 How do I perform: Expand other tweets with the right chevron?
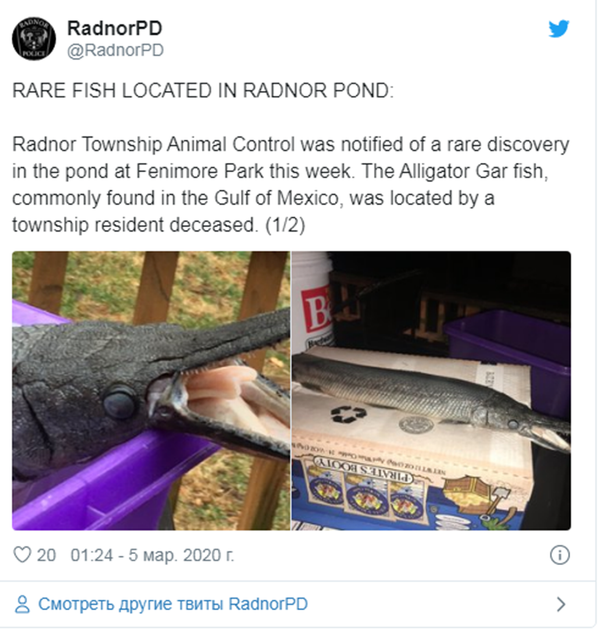561,604
